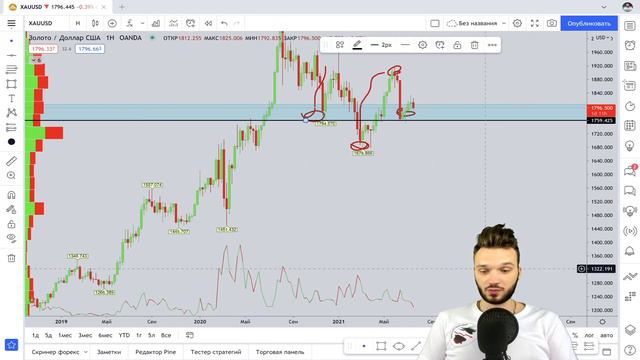Toggle lock all drawing tools

pyautogui.click(x=11, y=224)
